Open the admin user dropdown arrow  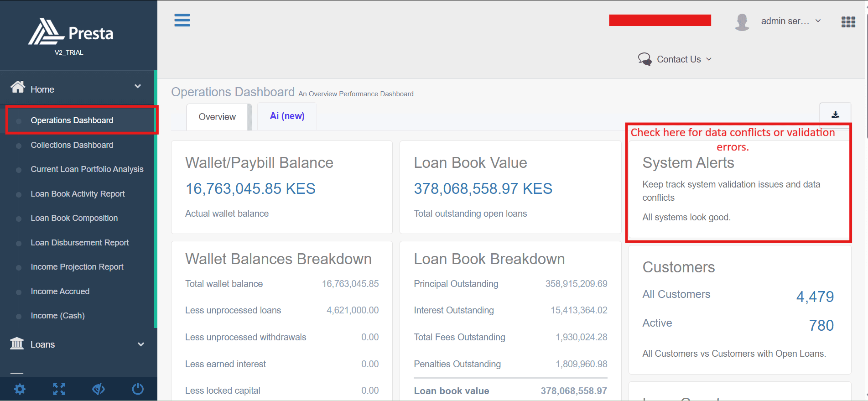818,21
